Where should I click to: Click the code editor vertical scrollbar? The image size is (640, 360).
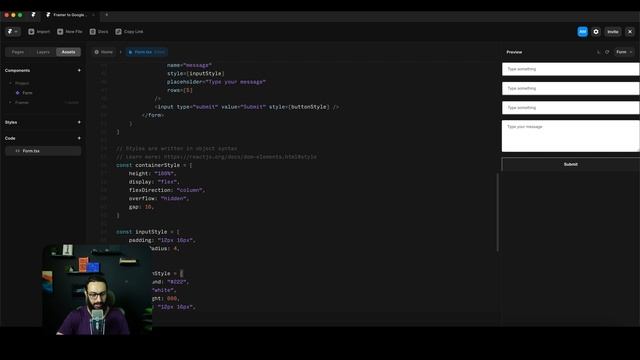(x=498, y=212)
